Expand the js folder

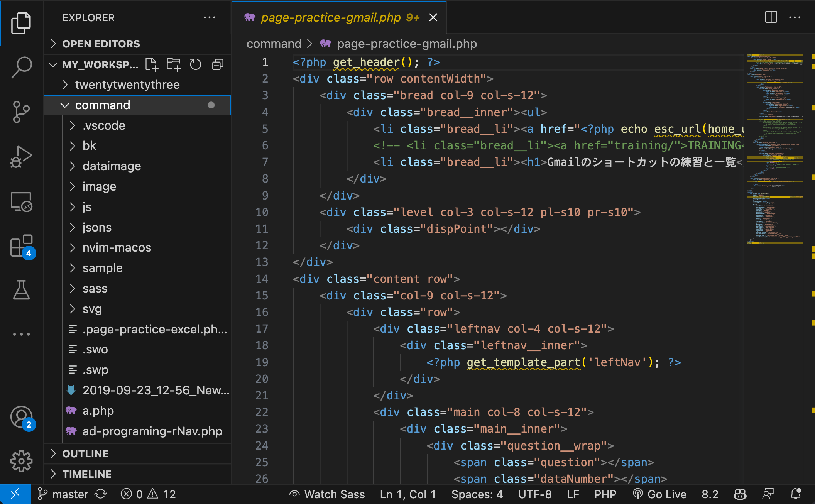pyautogui.click(x=137, y=207)
